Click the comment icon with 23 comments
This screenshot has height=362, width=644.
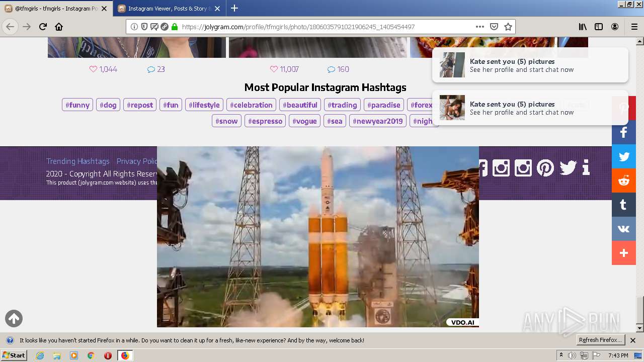tap(151, 69)
